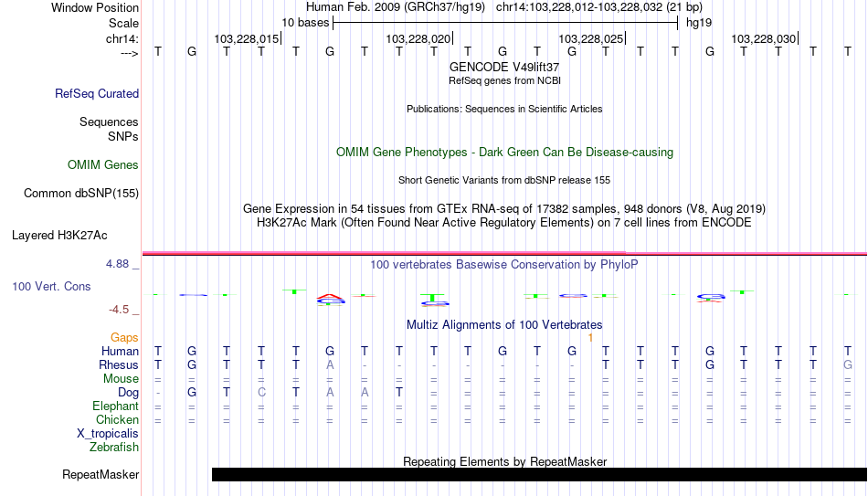Click the OMIM Gene Phenotypes green title
Screen dimensions: 868x496
click(504, 153)
